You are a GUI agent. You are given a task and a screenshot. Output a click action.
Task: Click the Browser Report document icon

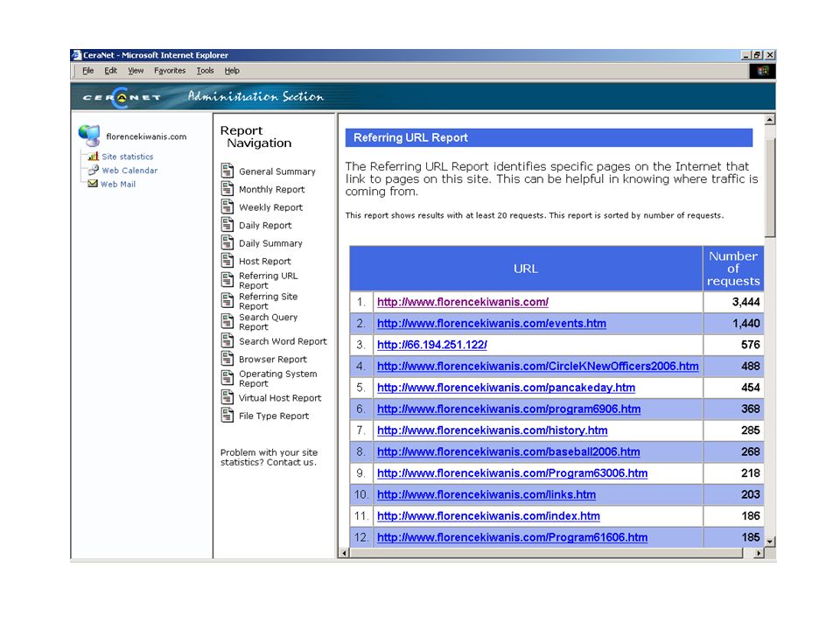point(227,359)
